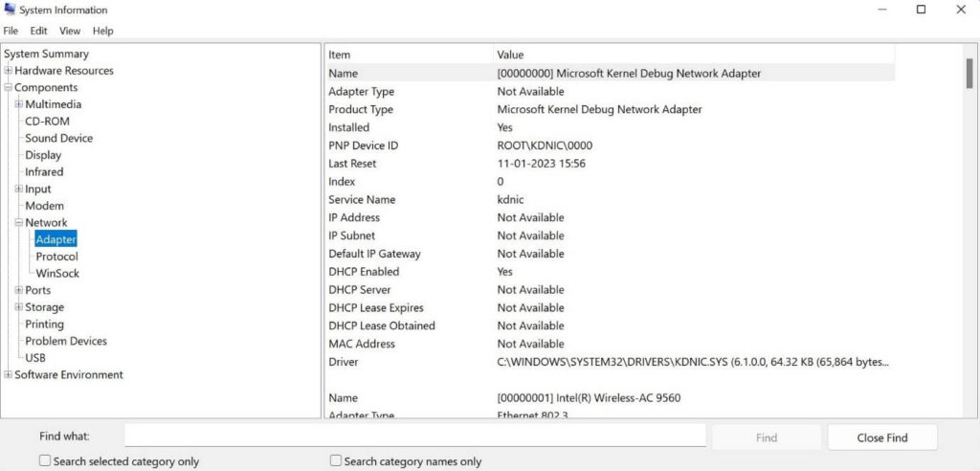Image resolution: width=980 pixels, height=471 pixels.
Task: Select Infrared in the tree
Action: point(44,172)
